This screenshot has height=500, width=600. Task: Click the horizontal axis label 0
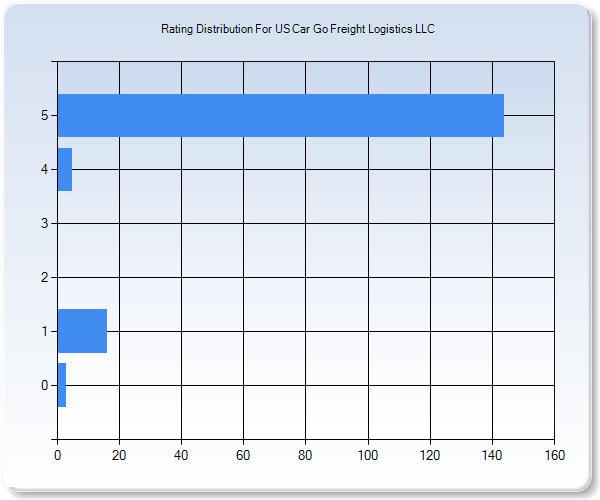(57, 455)
